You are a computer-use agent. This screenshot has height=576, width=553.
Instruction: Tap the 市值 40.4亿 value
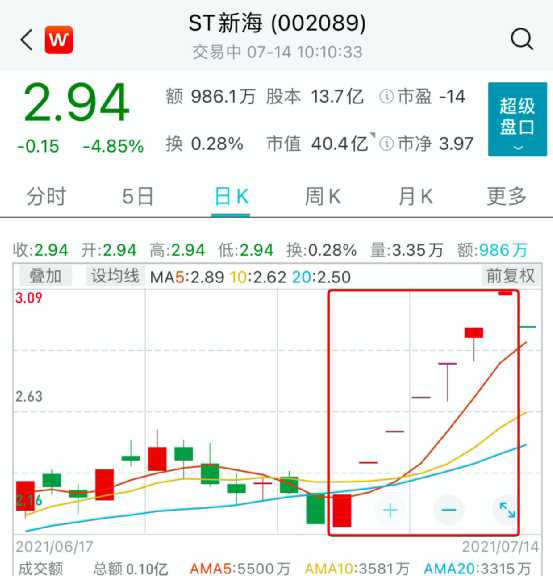click(x=317, y=144)
